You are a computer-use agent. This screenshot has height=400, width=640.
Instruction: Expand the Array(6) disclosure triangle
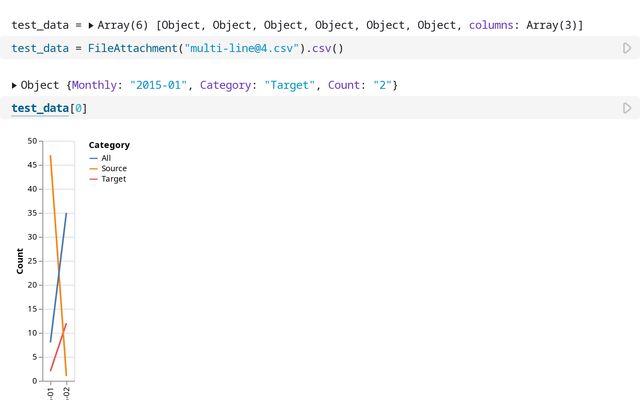pyautogui.click(x=91, y=24)
